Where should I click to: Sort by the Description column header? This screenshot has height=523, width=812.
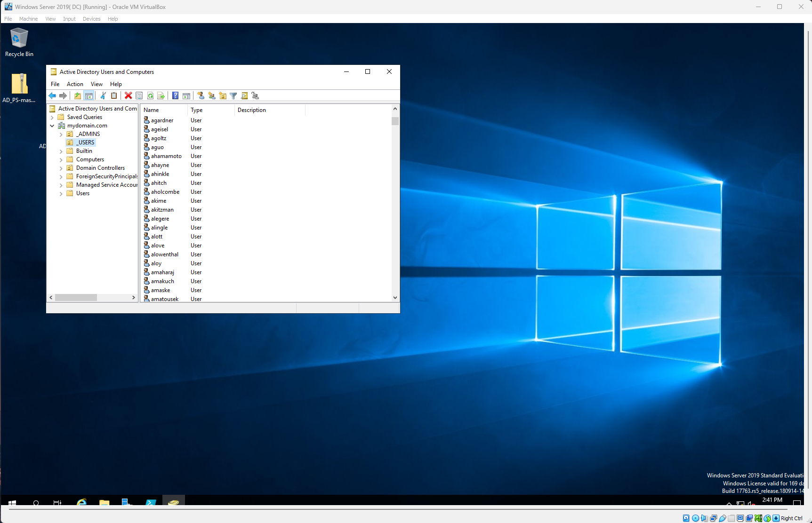[x=270, y=110]
